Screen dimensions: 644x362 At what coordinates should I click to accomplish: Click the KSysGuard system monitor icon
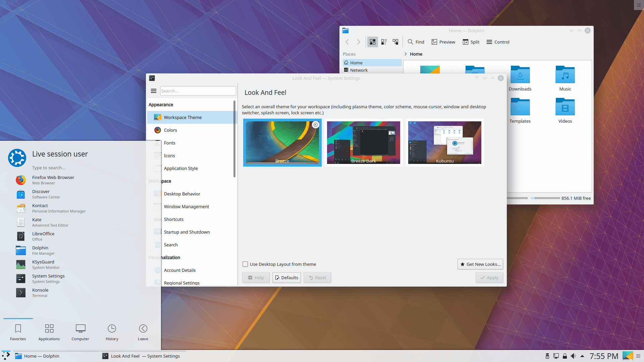[x=20, y=264]
